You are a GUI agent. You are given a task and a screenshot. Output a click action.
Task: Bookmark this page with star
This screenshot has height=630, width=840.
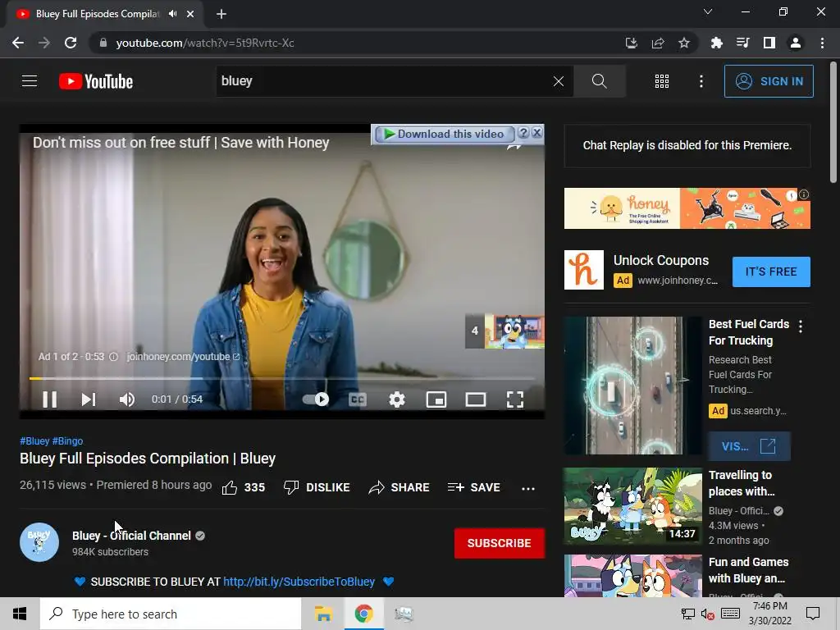point(683,43)
